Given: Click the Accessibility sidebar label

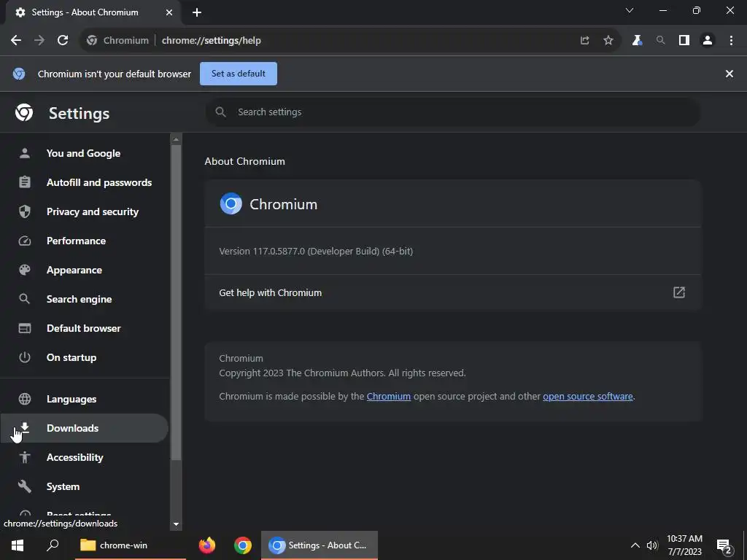Looking at the screenshot, I should click(75, 457).
